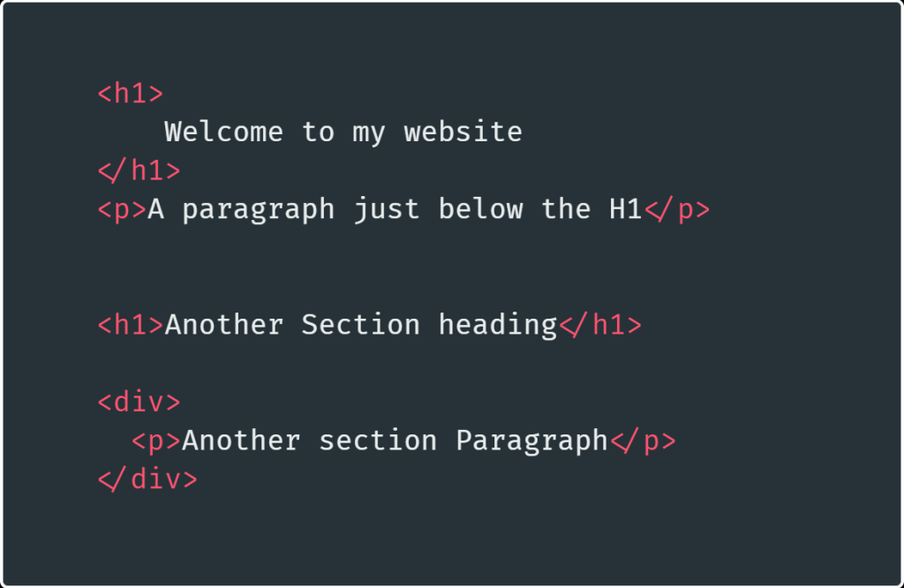Screen dimensions: 904x588
Task: Click the closing </h1> tag on line three
Action: pos(139,170)
